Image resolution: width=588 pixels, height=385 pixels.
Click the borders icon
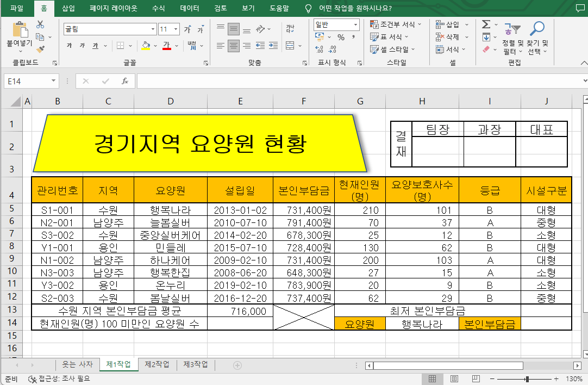121,45
